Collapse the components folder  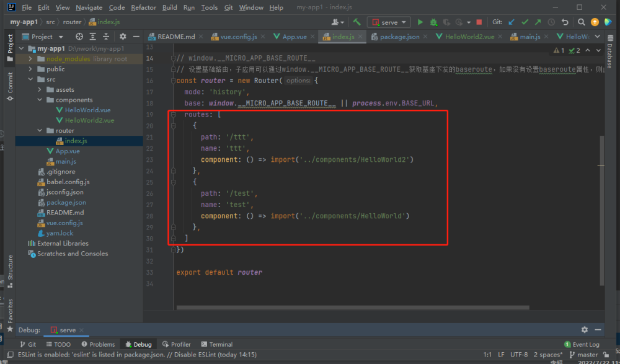(40, 100)
